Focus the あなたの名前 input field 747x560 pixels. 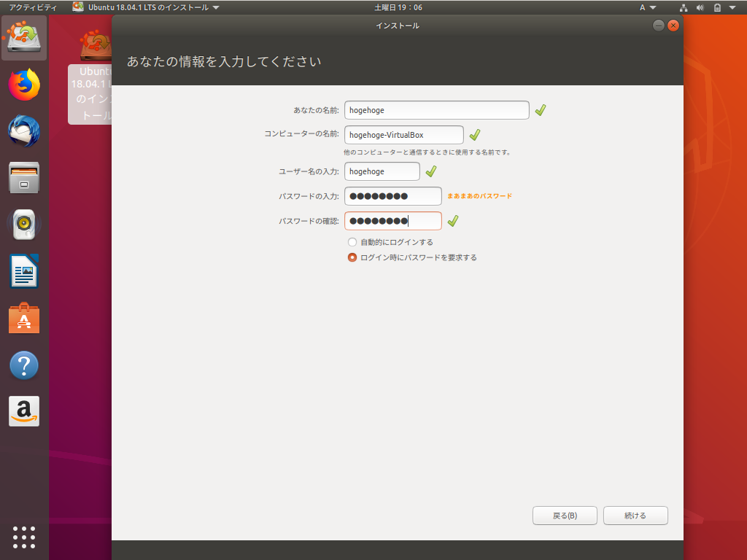point(437,110)
